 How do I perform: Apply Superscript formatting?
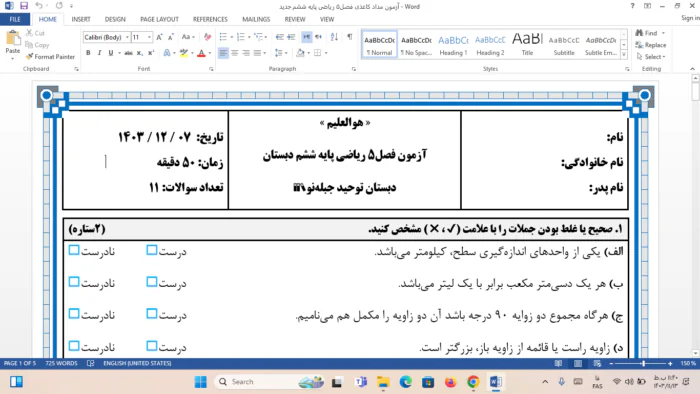pyautogui.click(x=151, y=53)
